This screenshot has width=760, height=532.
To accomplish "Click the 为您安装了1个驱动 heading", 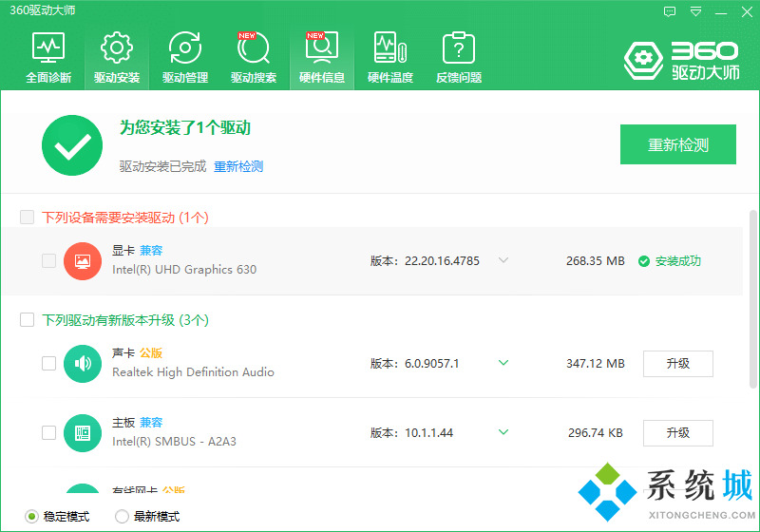I will tap(185, 128).
